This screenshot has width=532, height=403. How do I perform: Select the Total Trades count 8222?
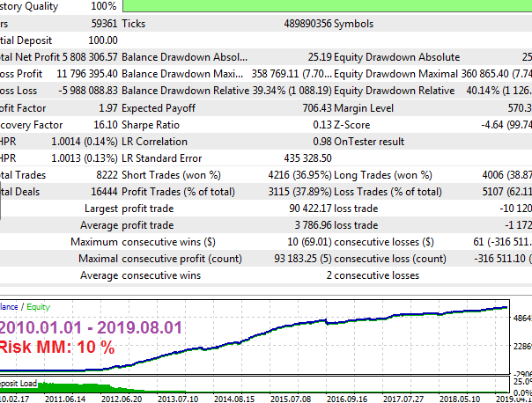[x=103, y=175]
